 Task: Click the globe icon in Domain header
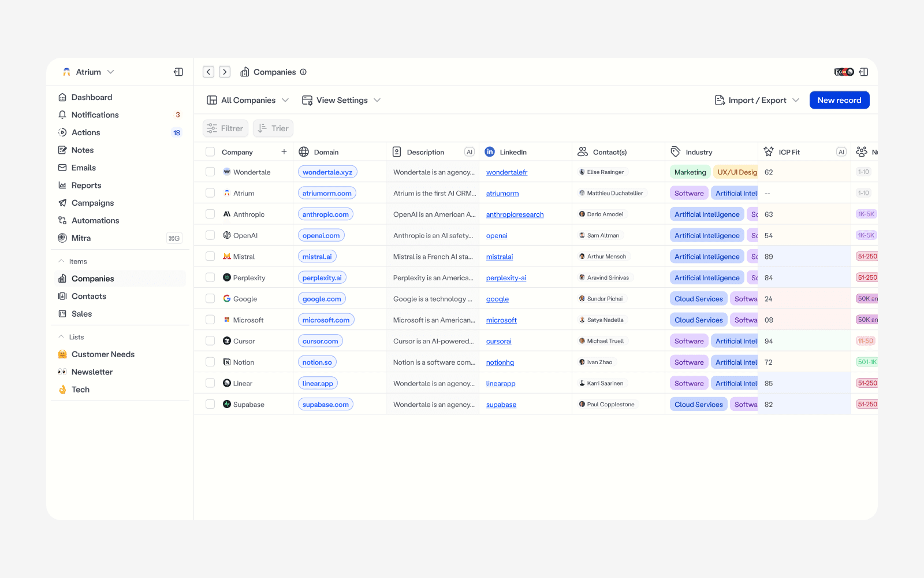[304, 152]
